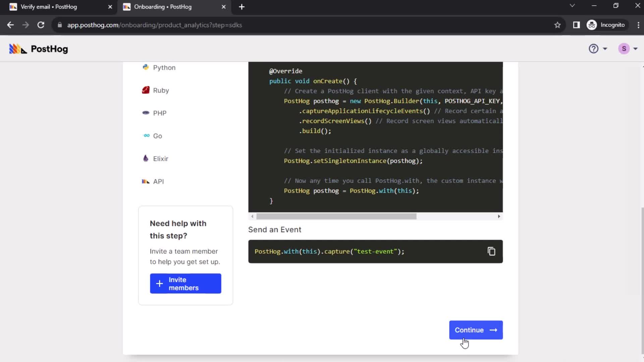The width and height of the screenshot is (644, 362).
Task: Click the address bar URL
Action: [x=155, y=25]
